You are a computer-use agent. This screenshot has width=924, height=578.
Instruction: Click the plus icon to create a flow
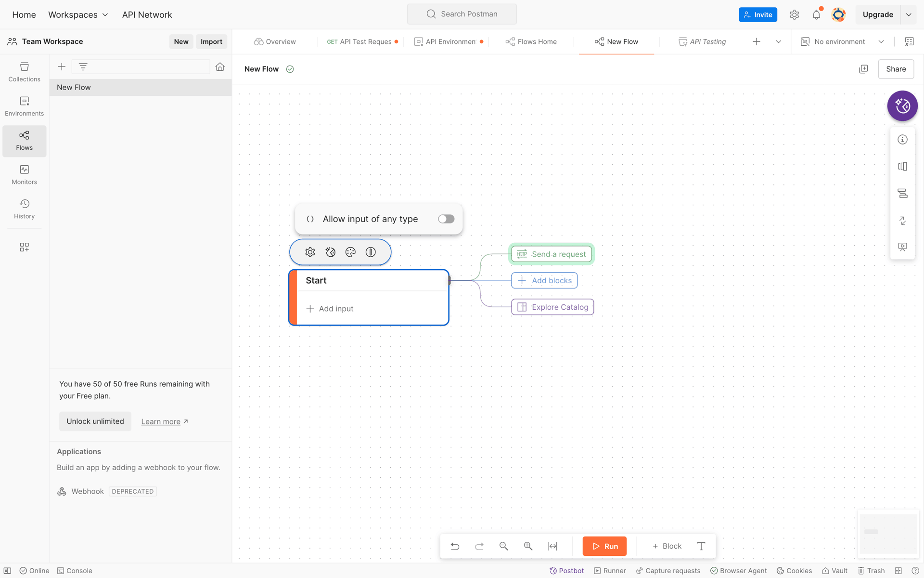pos(62,67)
